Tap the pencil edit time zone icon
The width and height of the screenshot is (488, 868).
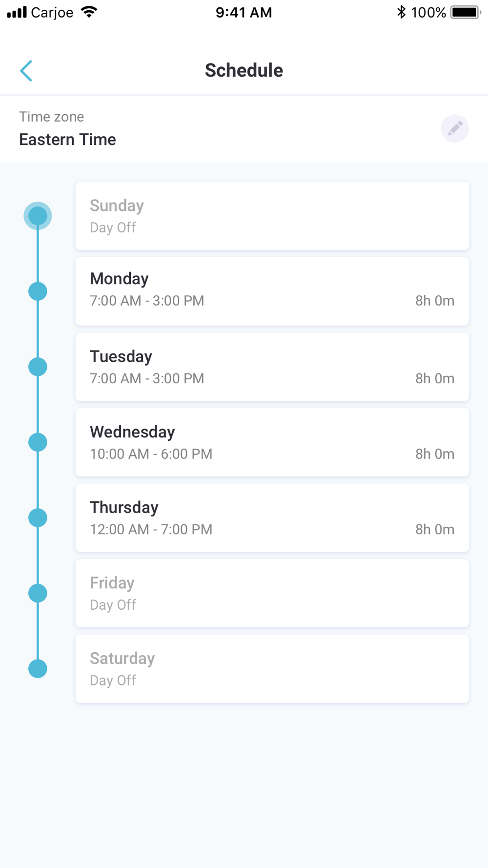(455, 129)
